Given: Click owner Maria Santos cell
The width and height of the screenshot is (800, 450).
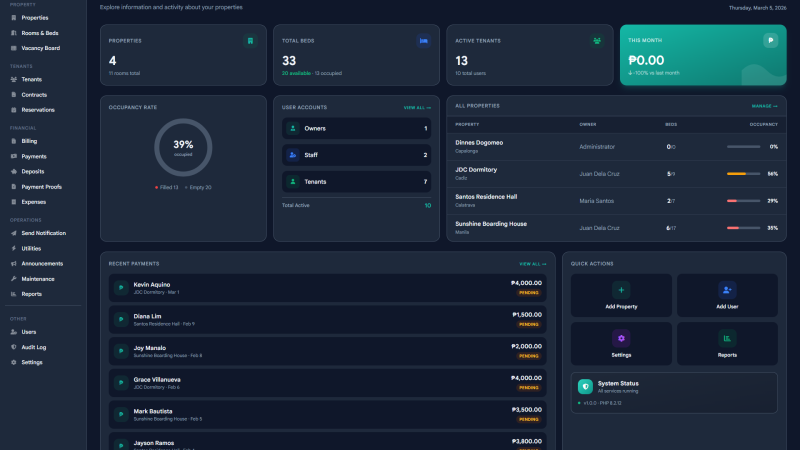Looking at the screenshot, I should (x=596, y=201).
